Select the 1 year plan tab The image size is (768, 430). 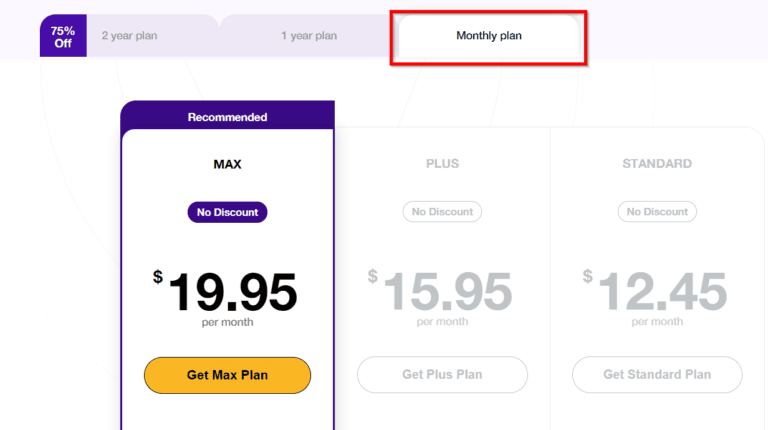pyautogui.click(x=308, y=36)
